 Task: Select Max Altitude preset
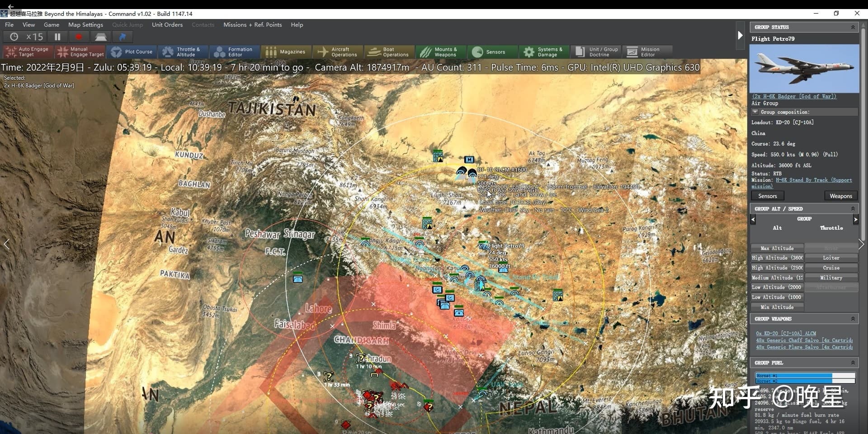pos(777,248)
